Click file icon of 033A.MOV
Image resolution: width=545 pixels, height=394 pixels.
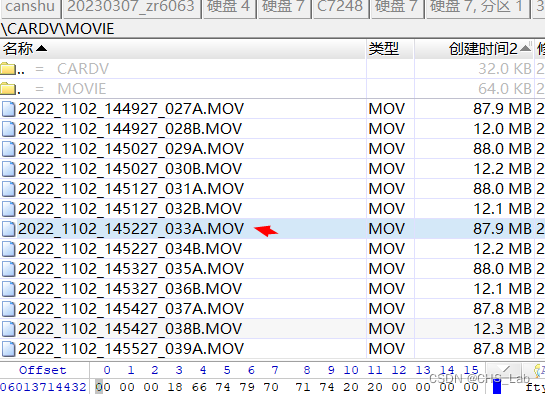point(8,229)
